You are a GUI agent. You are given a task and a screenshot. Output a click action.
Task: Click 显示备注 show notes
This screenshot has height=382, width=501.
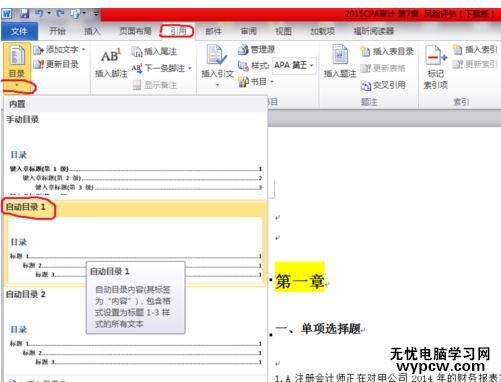(154, 85)
